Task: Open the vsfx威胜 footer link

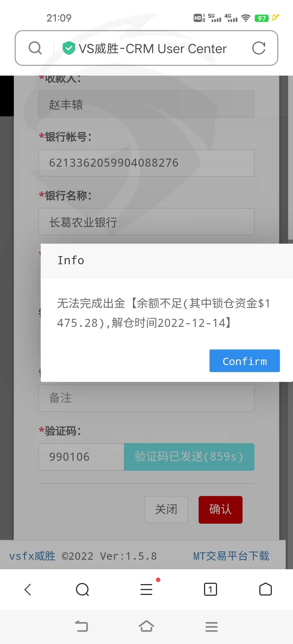Action: (32, 556)
